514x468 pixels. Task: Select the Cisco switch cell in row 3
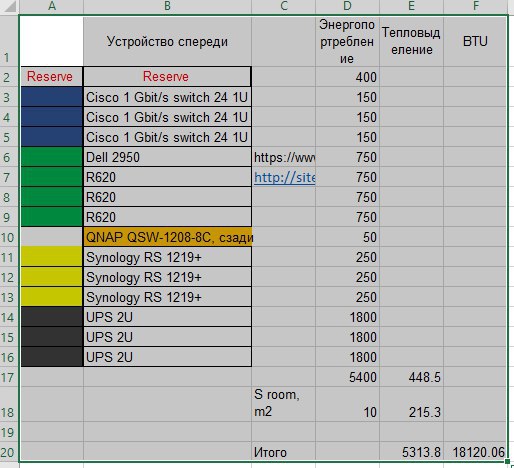click(x=167, y=97)
